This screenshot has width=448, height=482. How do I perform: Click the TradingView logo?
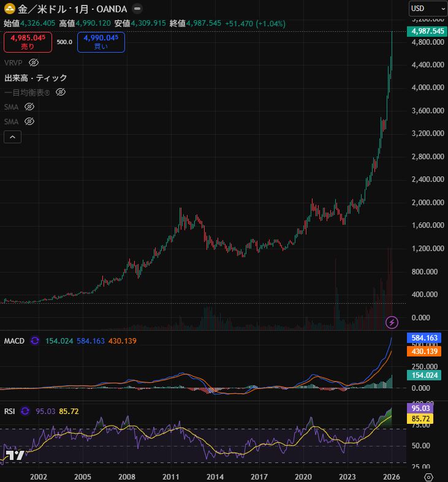[15, 455]
